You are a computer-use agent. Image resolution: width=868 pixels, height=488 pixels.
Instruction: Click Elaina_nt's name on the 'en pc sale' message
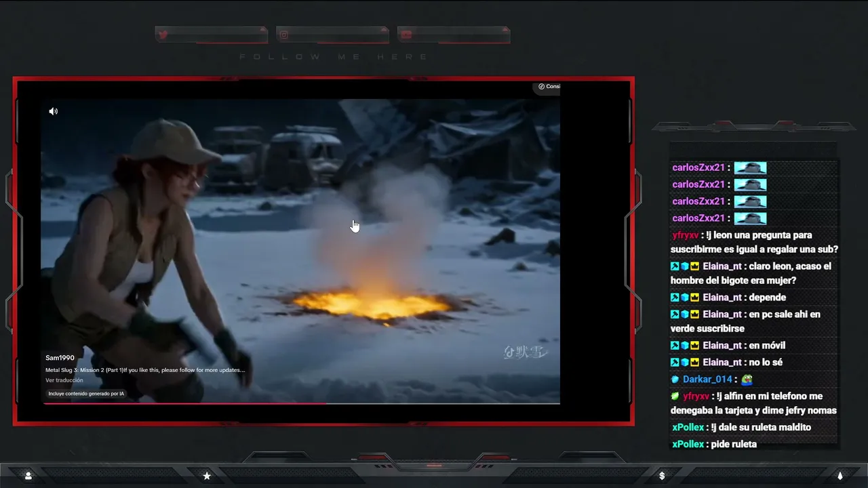[722, 314]
